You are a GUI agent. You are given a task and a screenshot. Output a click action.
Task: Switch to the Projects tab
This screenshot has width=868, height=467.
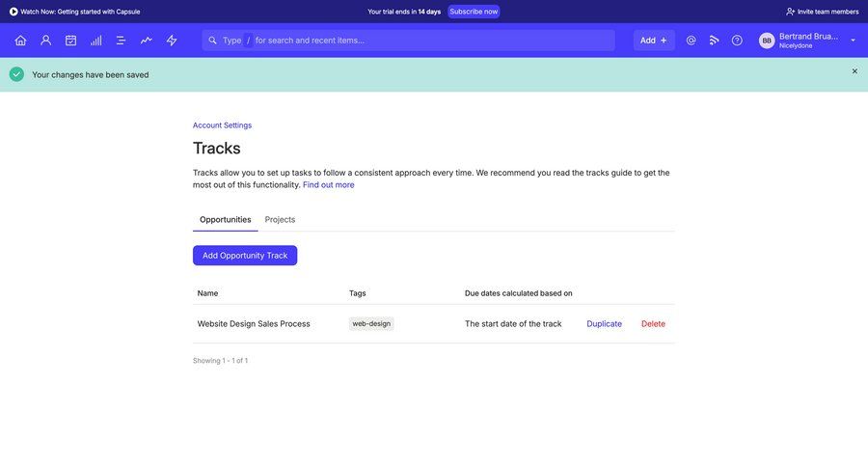(280, 219)
